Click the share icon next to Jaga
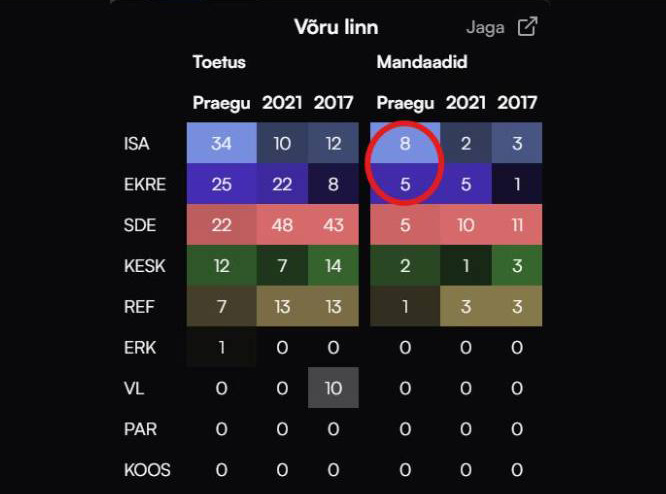Image resolution: width=666 pixels, height=494 pixels. coord(527,27)
